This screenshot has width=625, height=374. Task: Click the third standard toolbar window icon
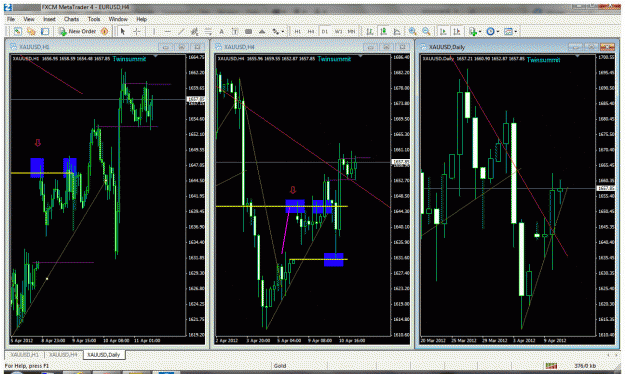45,31
